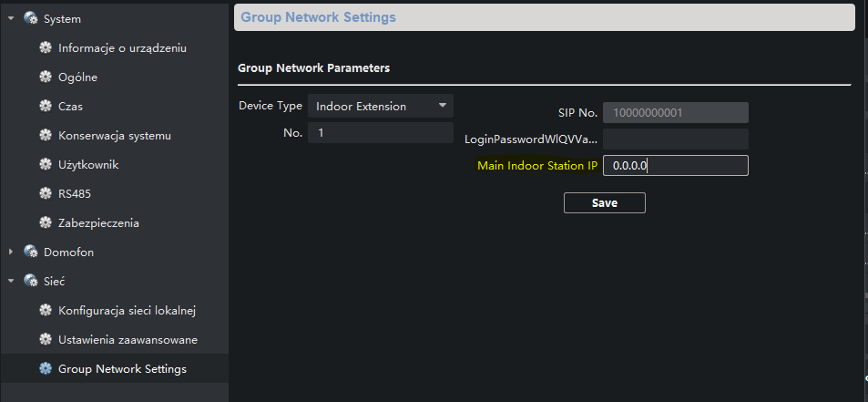This screenshot has height=402, width=868.
Task: Click the No. input field
Action: coord(381,133)
